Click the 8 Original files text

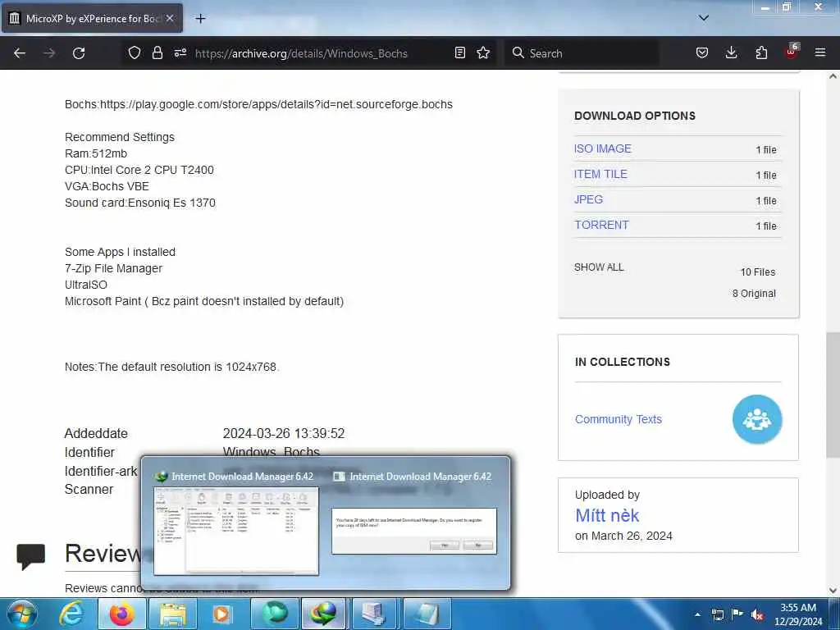coord(754,293)
